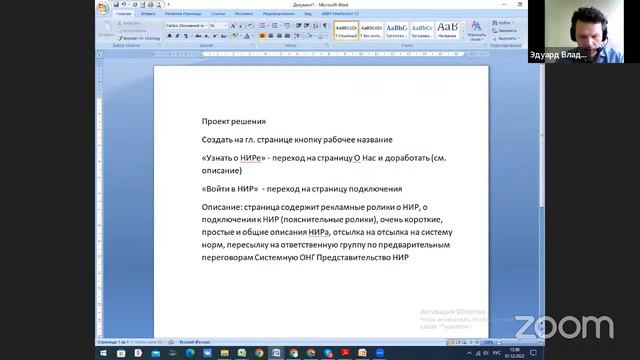Open the underline style dropdown arrow

tap(191, 36)
